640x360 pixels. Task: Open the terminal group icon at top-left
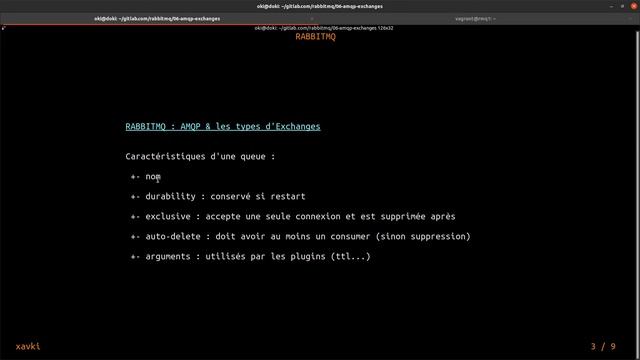pyautogui.click(x=4, y=28)
